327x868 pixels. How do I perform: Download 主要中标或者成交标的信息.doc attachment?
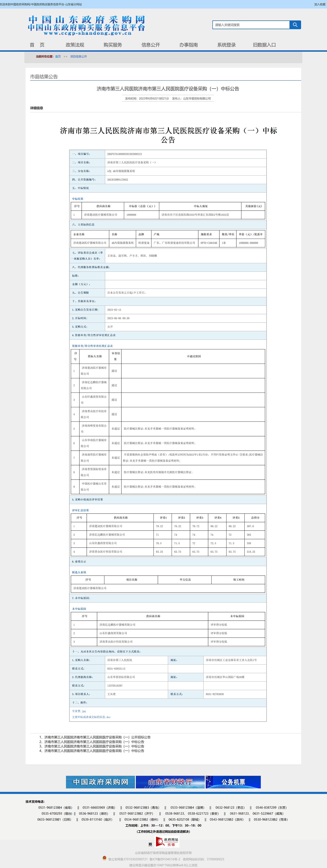pos(91,717)
